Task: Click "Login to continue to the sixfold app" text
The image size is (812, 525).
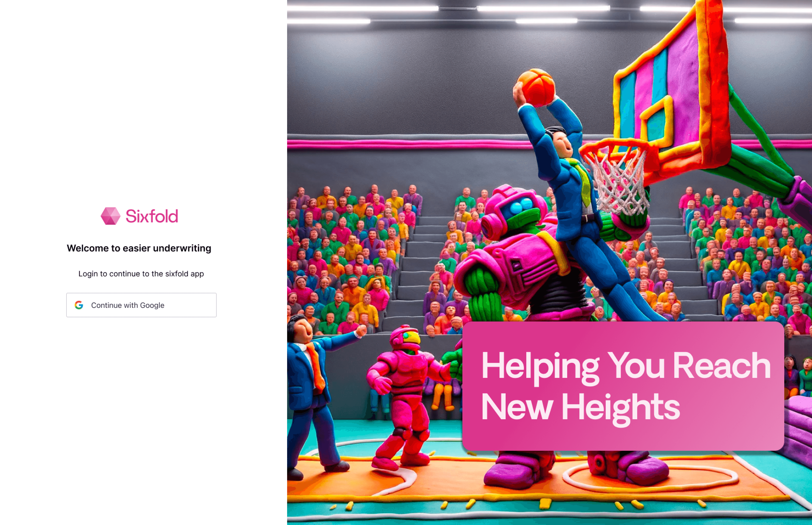Action: coord(141,274)
